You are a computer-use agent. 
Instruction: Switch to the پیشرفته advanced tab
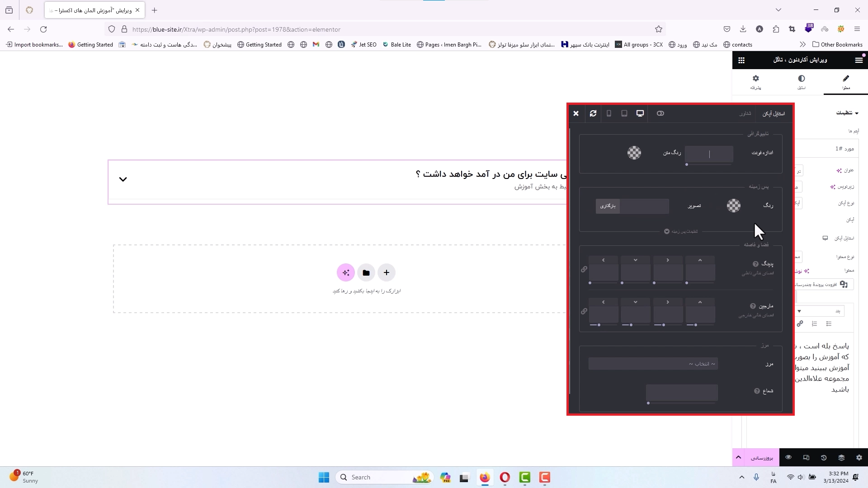[x=756, y=82]
